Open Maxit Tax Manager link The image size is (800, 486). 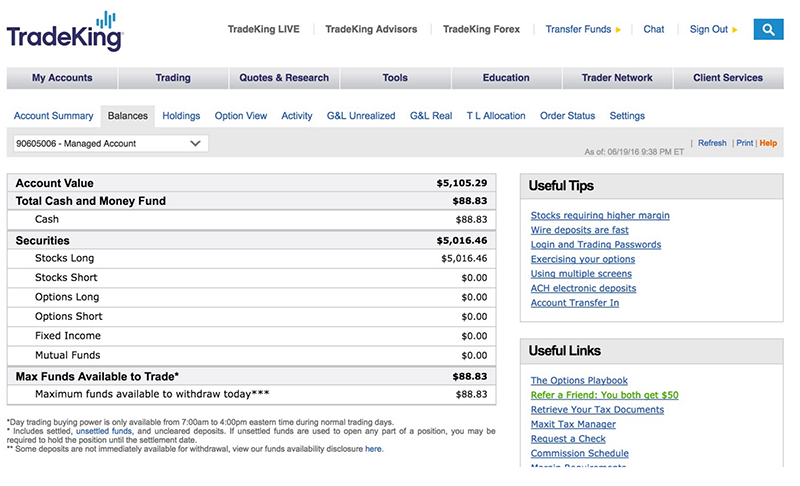[573, 424]
